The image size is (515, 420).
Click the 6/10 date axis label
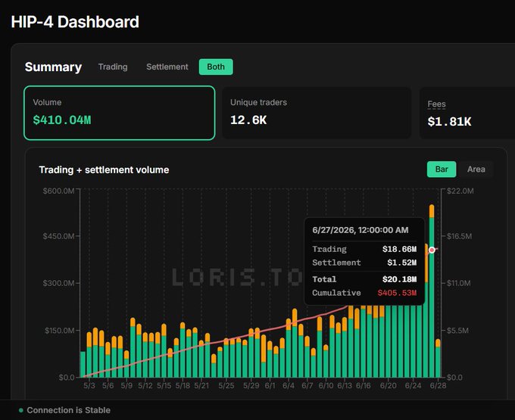326,385
